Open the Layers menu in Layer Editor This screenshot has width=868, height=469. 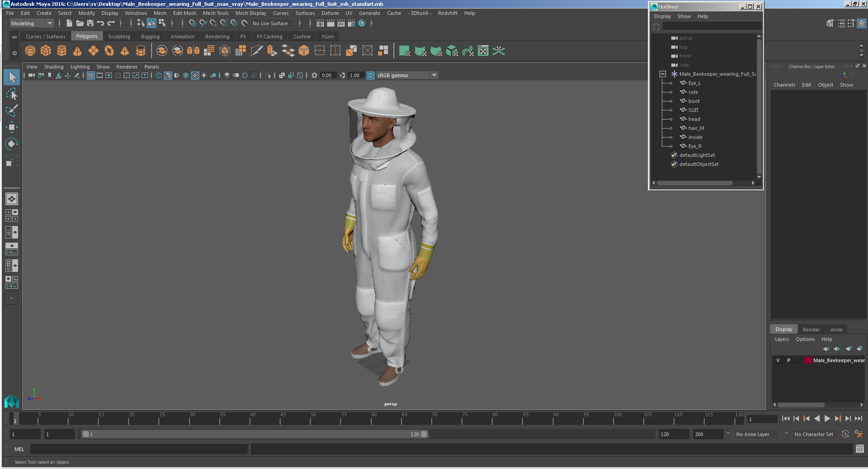(782, 339)
